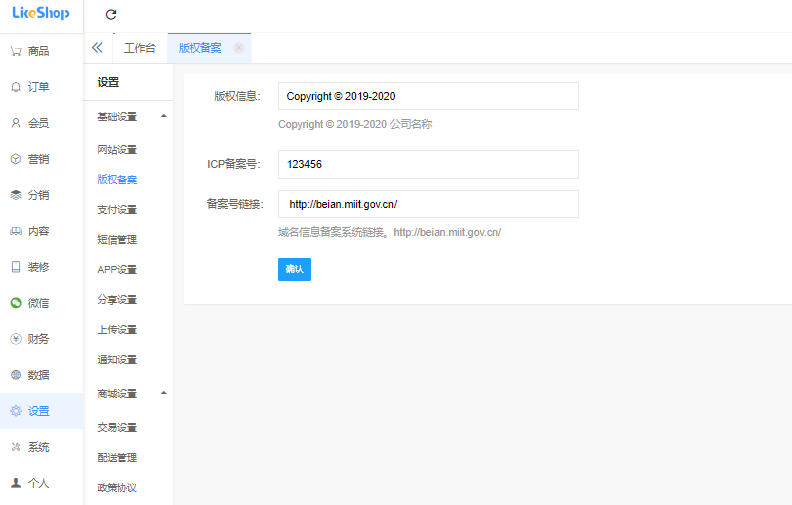The height and width of the screenshot is (505, 792).
Task: Collapse 商城设置 group arrow
Action: pyautogui.click(x=164, y=393)
